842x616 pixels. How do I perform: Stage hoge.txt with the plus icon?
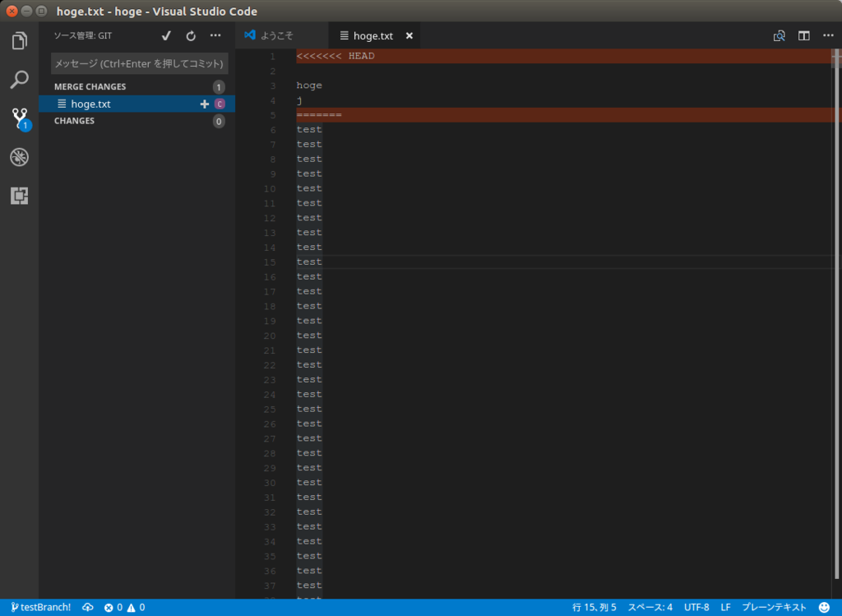click(204, 104)
